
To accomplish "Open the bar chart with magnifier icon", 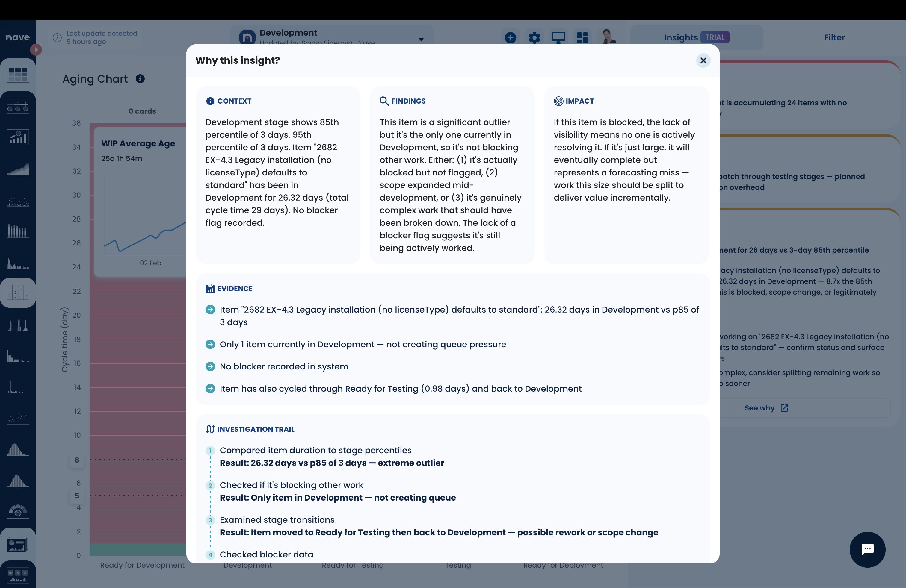I will (18, 137).
